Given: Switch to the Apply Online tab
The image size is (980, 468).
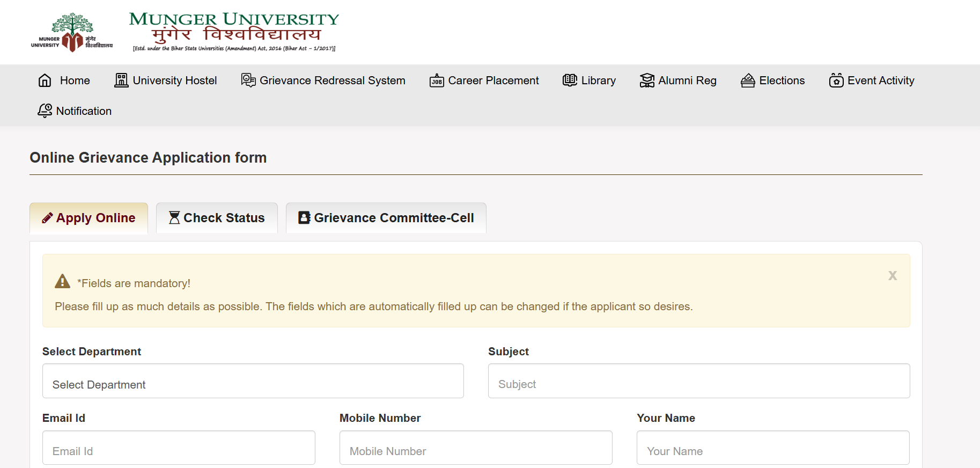Looking at the screenshot, I should pyautogui.click(x=89, y=218).
